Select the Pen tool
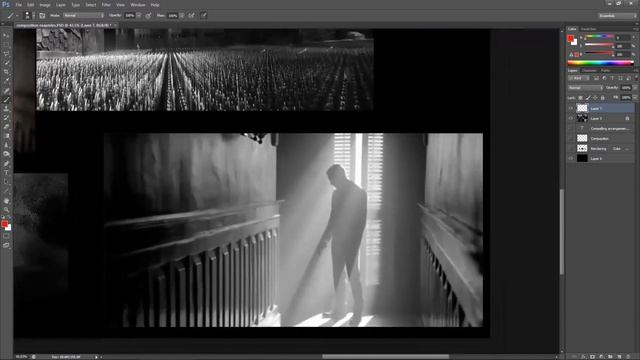This screenshot has width=640, height=360. click(6, 164)
